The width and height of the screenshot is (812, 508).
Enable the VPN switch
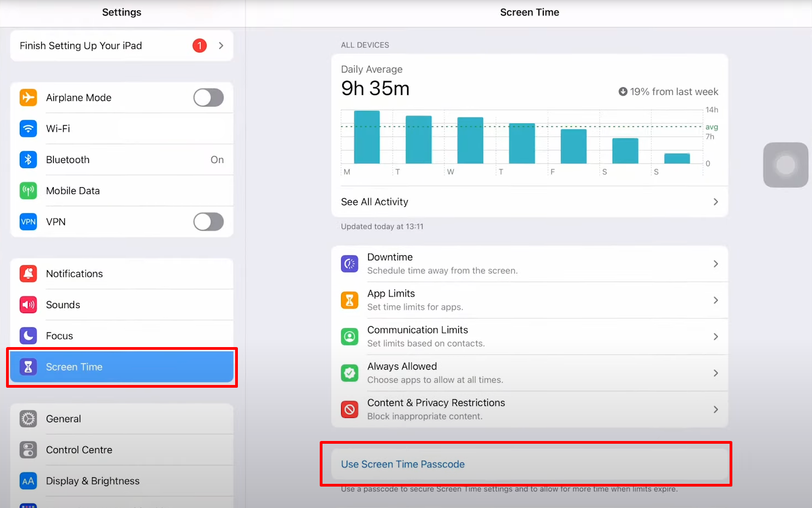click(208, 222)
